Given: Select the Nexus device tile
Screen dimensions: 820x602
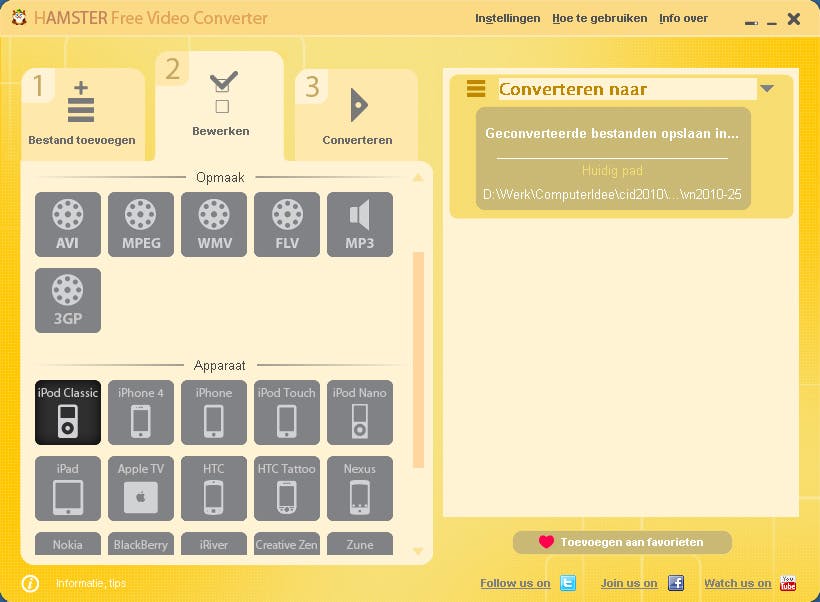Looking at the screenshot, I should click(360, 489).
